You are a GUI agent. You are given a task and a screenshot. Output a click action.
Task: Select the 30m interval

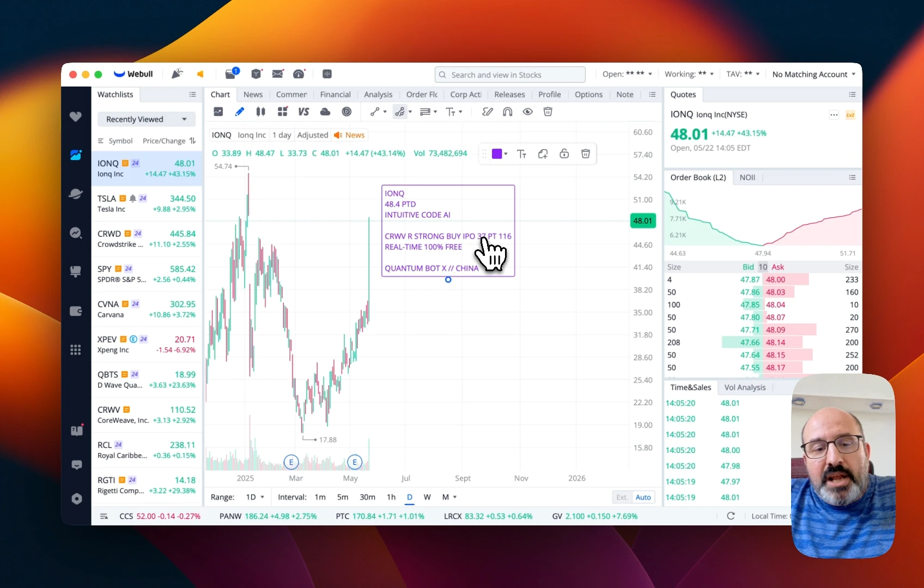(x=367, y=497)
